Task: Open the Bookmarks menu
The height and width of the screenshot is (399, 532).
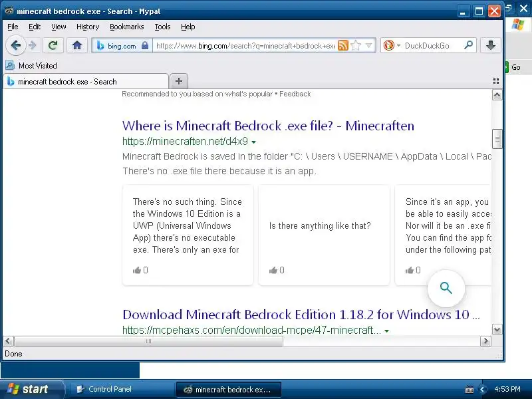Action: pyautogui.click(x=126, y=27)
